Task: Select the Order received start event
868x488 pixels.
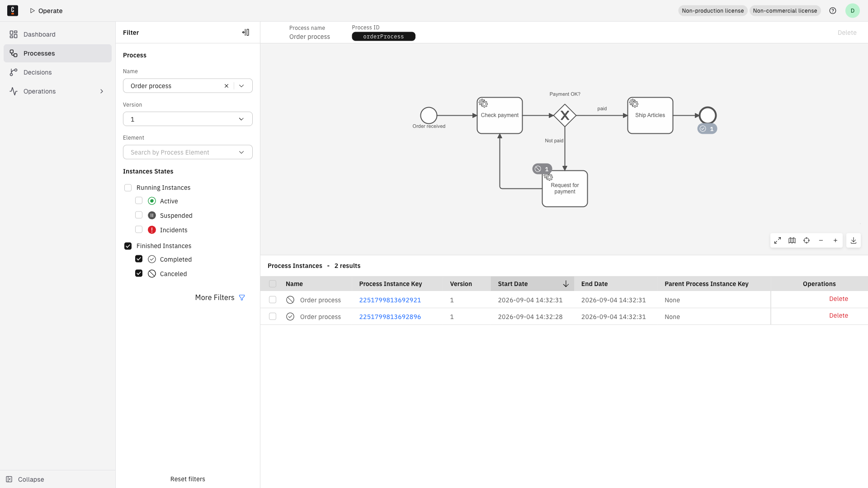Action: point(429,116)
